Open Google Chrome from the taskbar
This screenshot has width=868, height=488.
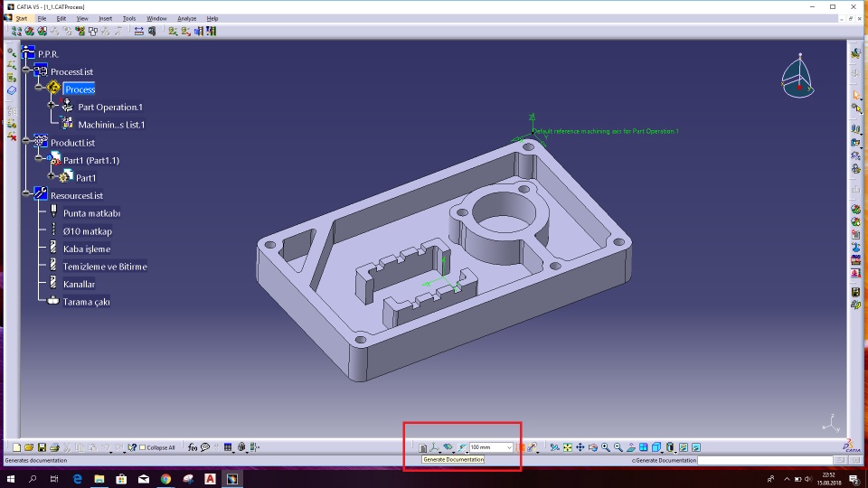(165, 479)
